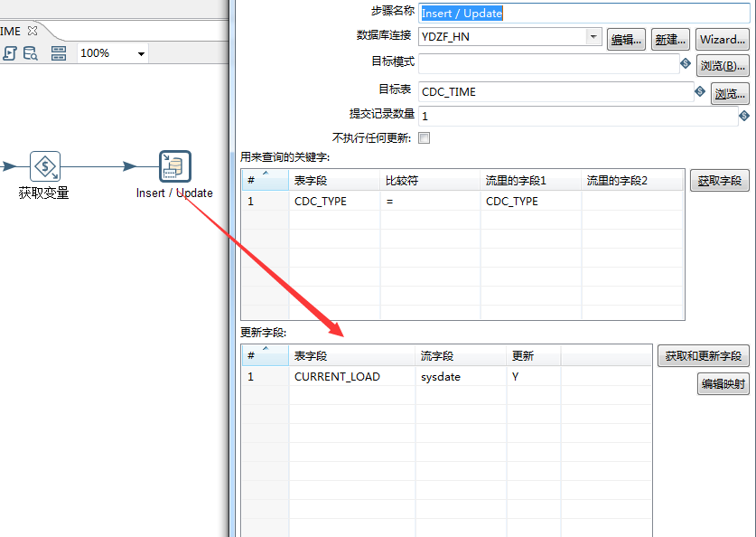
Task: Select row 1 in the update fields table
Action: pyautogui.click(x=265, y=376)
